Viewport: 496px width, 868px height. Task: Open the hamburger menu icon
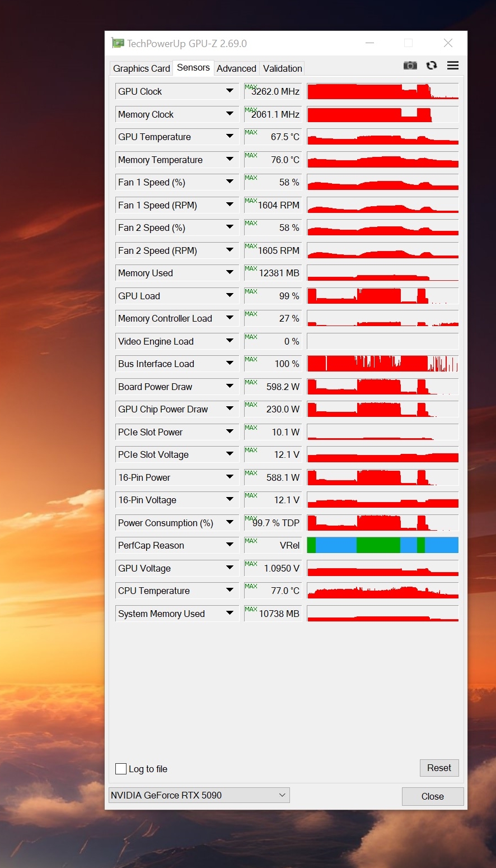453,66
